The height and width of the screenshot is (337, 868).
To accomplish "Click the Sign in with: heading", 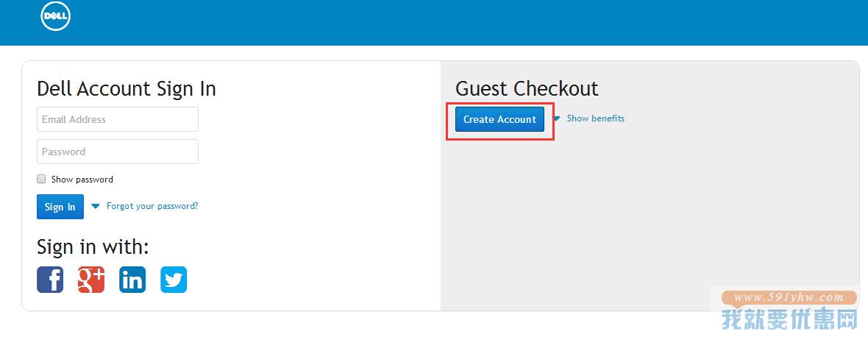I will tap(93, 246).
